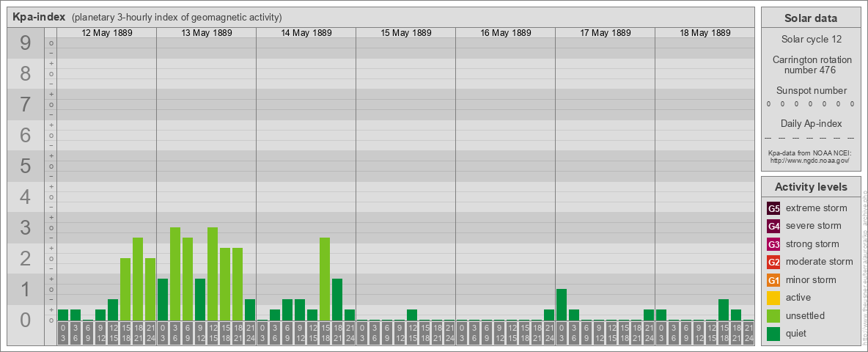Image resolution: width=868 pixels, height=352 pixels.
Task: Click the 'Sunspot number' label
Action: tap(811, 91)
